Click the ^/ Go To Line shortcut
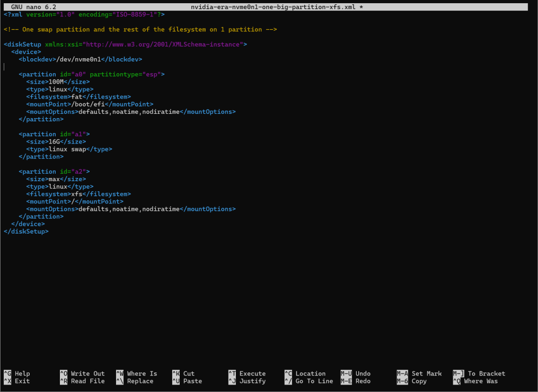Screen dimensions: 538x392 pos(309,381)
